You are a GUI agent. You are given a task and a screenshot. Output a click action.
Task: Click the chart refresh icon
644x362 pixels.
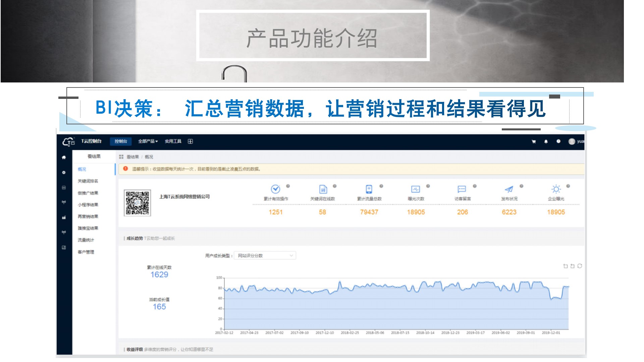580,266
